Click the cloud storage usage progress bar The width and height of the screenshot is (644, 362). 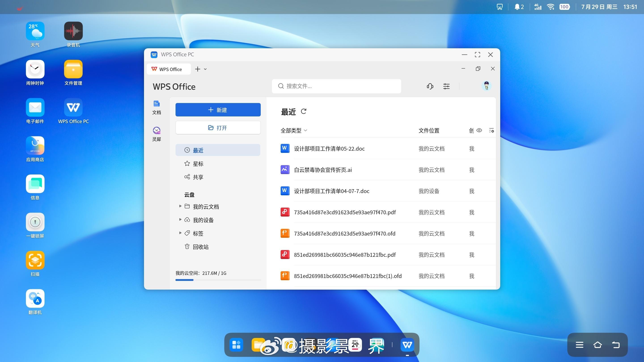(218, 280)
